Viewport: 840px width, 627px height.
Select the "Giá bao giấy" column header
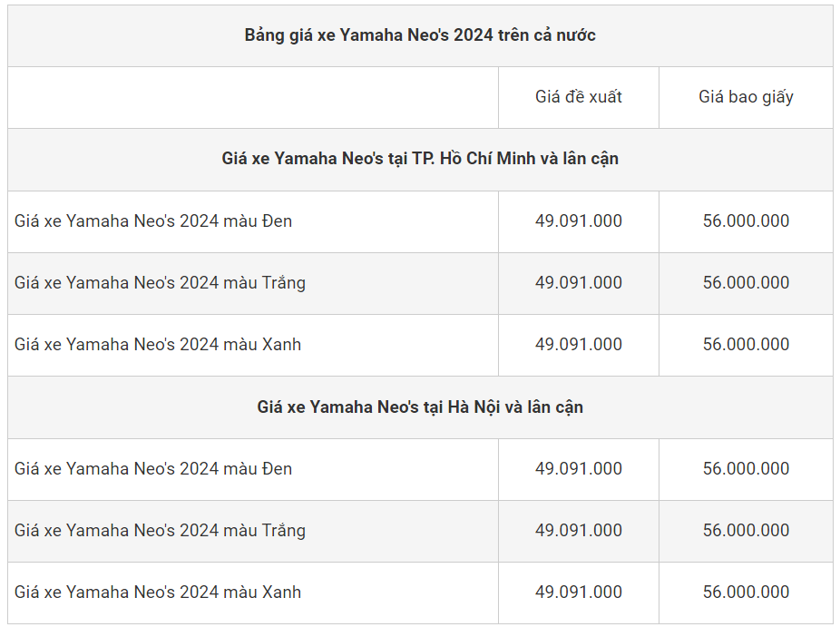coord(746,97)
